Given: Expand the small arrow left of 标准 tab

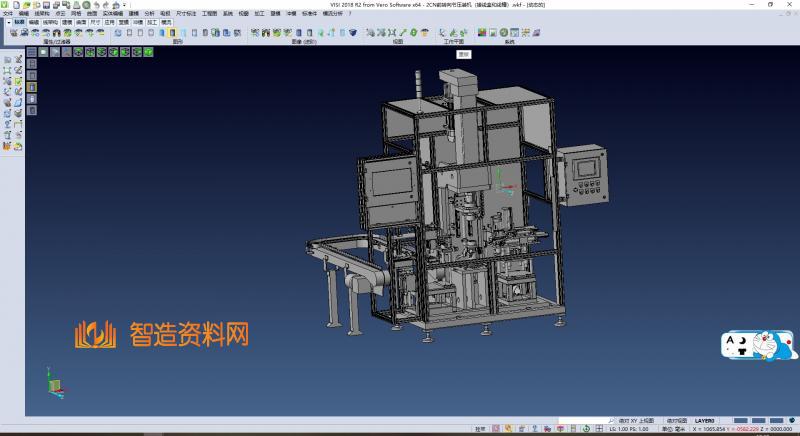Looking at the screenshot, I should click(x=7, y=21).
